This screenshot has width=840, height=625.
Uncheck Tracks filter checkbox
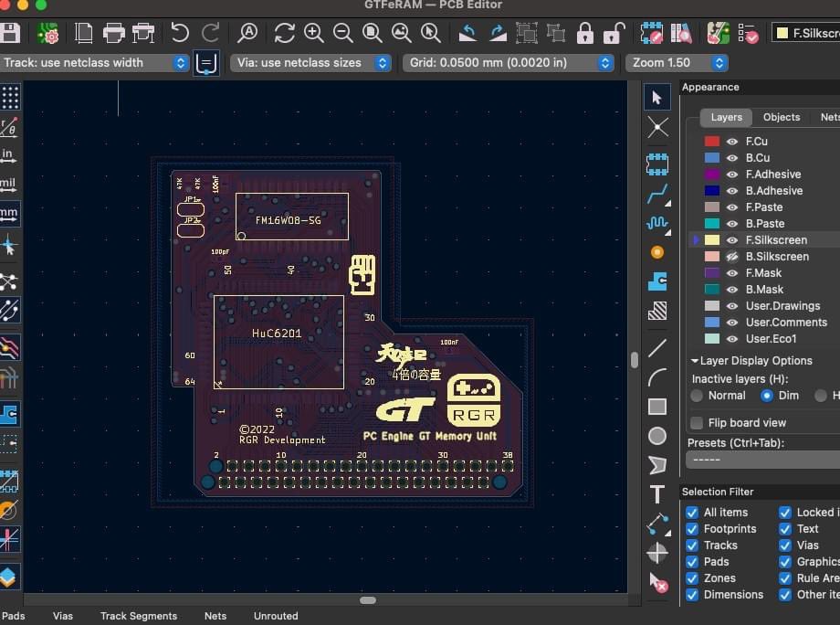(x=692, y=546)
